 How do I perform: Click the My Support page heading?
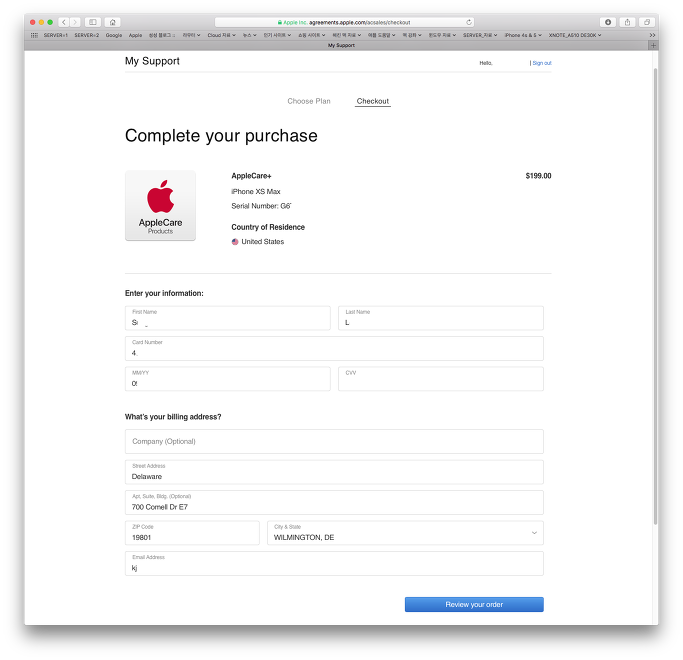(x=152, y=61)
